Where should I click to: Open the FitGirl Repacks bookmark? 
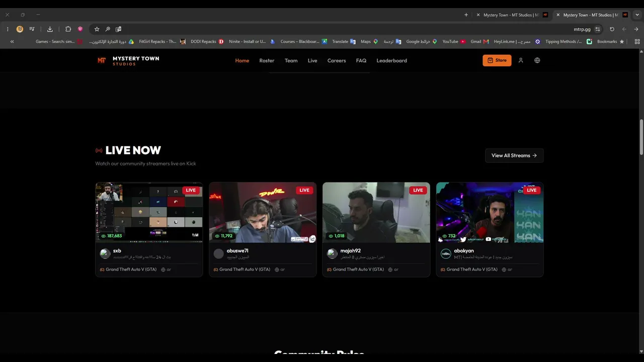coord(162,42)
